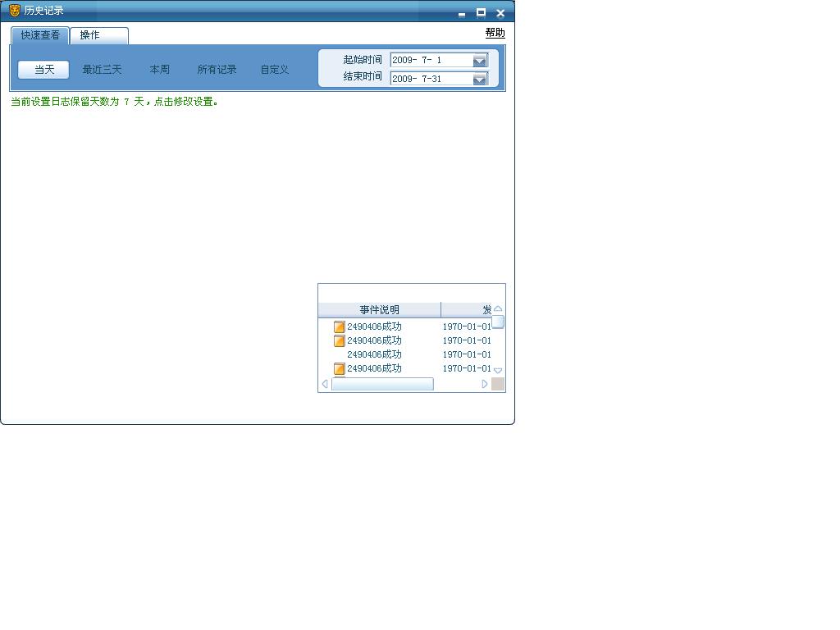Click the 发 column header

(x=467, y=309)
